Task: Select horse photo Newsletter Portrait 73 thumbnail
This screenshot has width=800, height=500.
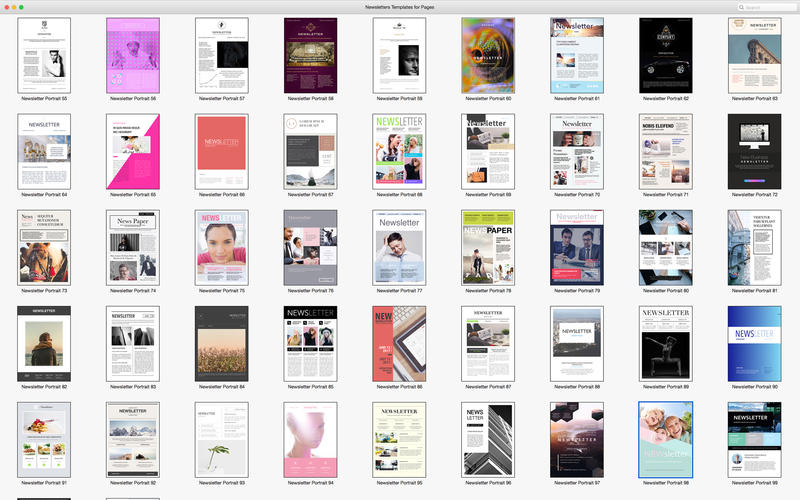Action: click(44, 247)
